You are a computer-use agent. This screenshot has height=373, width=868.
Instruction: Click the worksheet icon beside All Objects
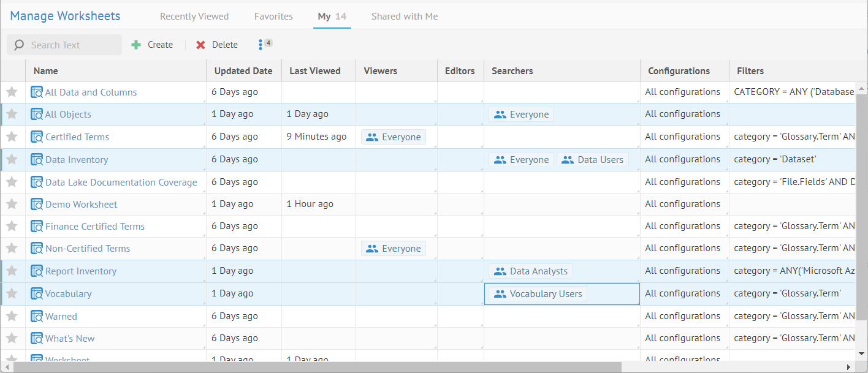tap(37, 115)
